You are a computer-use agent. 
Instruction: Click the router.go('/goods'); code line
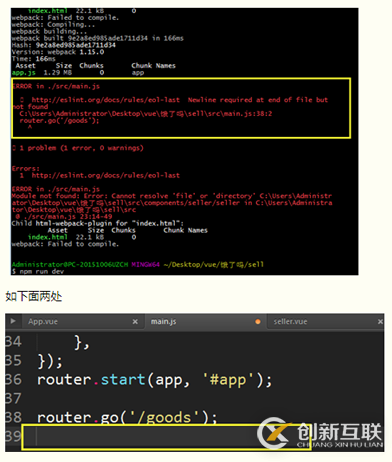click(x=127, y=417)
